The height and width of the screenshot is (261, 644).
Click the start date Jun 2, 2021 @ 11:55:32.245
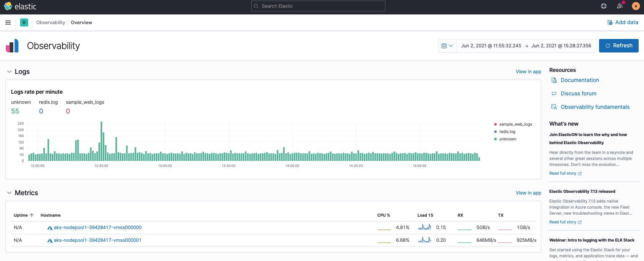click(491, 46)
